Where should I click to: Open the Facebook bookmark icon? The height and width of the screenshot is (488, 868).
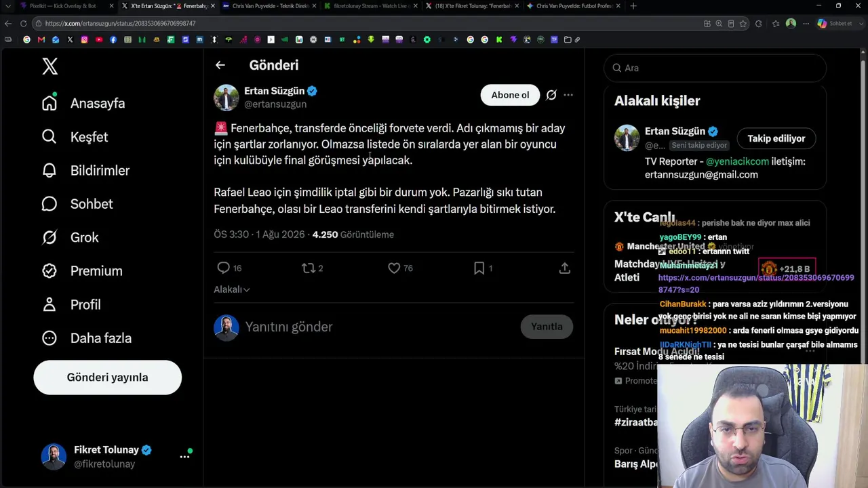[113, 40]
